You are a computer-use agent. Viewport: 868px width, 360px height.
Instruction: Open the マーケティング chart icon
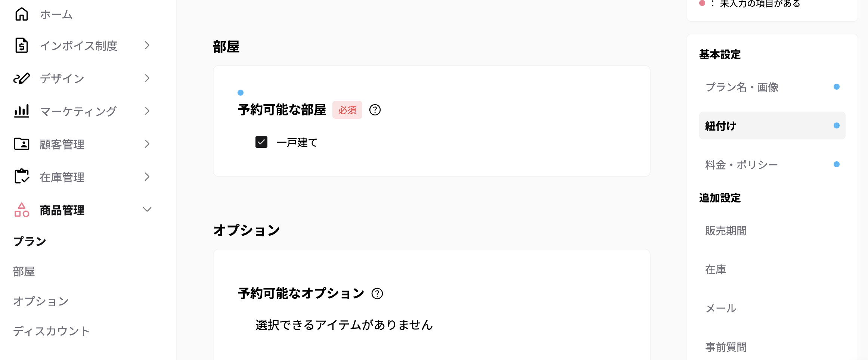[x=21, y=111]
